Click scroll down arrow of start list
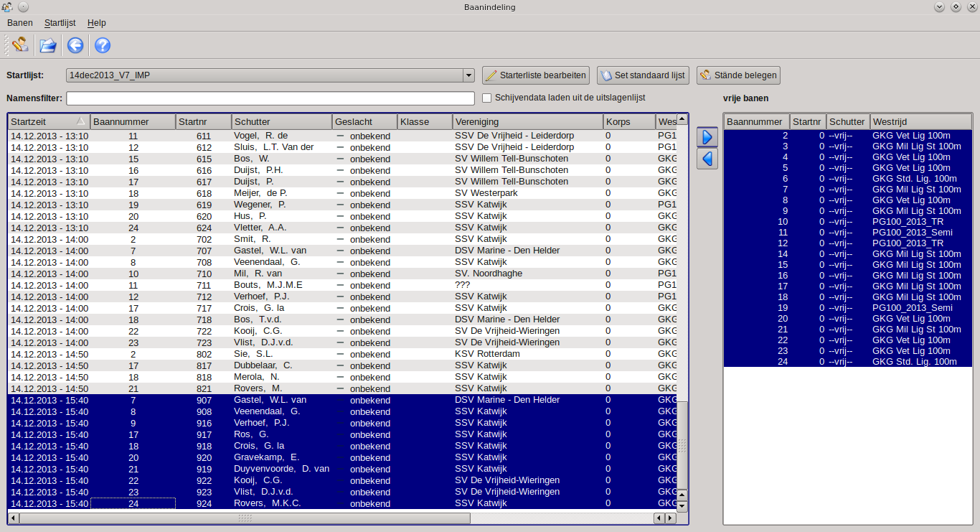The image size is (980, 532). click(682, 505)
